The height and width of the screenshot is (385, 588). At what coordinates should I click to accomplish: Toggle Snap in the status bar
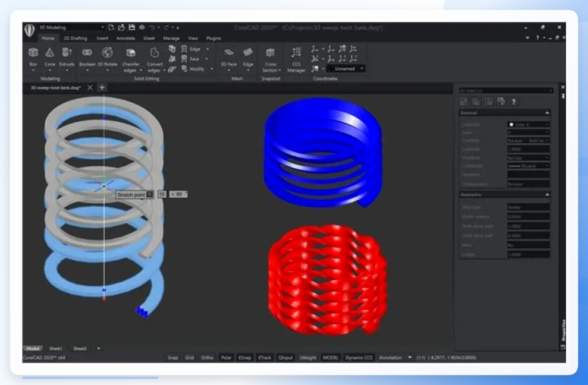[x=173, y=358]
